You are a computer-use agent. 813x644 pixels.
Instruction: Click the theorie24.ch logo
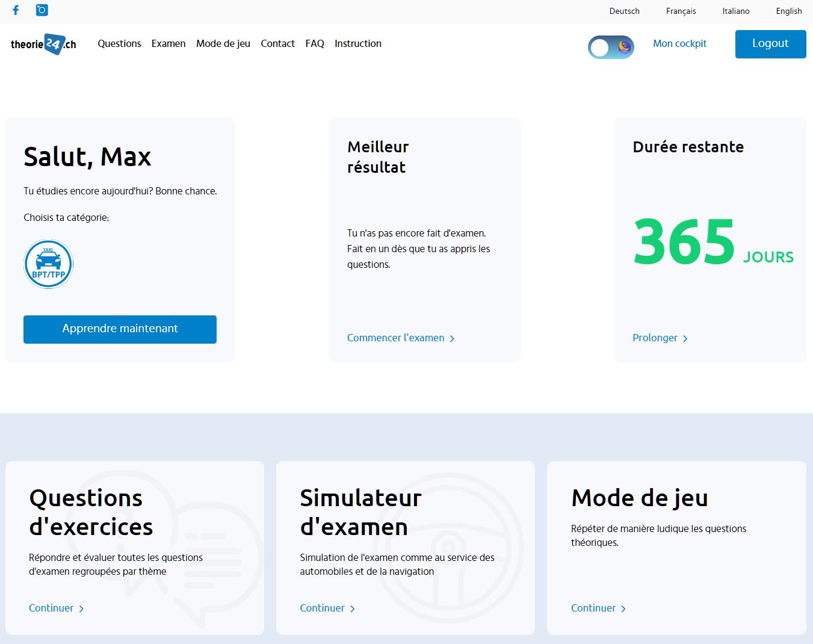click(x=43, y=44)
